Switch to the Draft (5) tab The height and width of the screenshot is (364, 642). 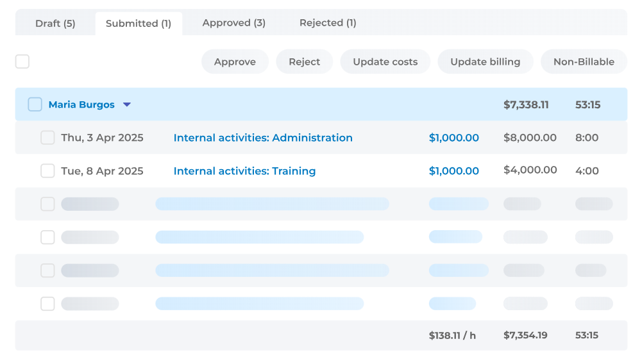[x=55, y=23]
